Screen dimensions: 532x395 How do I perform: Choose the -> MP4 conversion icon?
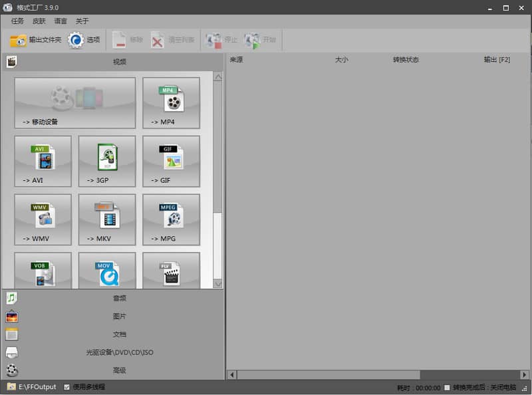click(171, 102)
